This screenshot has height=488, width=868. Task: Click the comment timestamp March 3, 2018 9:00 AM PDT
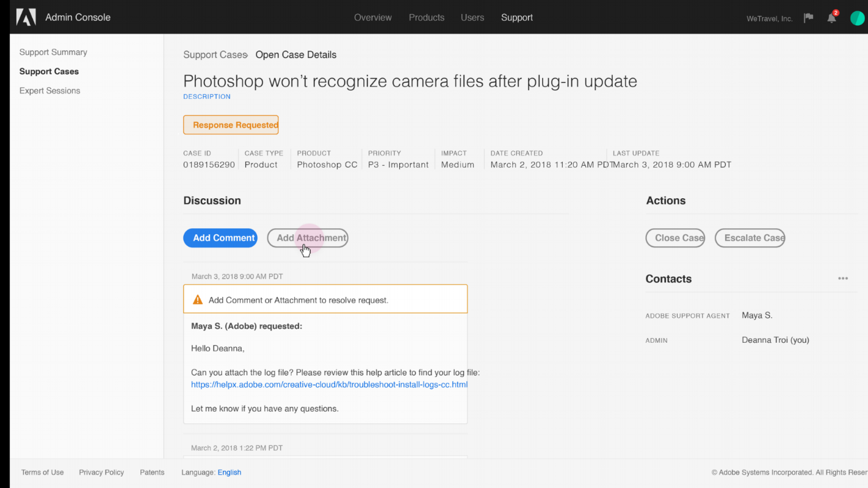click(x=237, y=276)
